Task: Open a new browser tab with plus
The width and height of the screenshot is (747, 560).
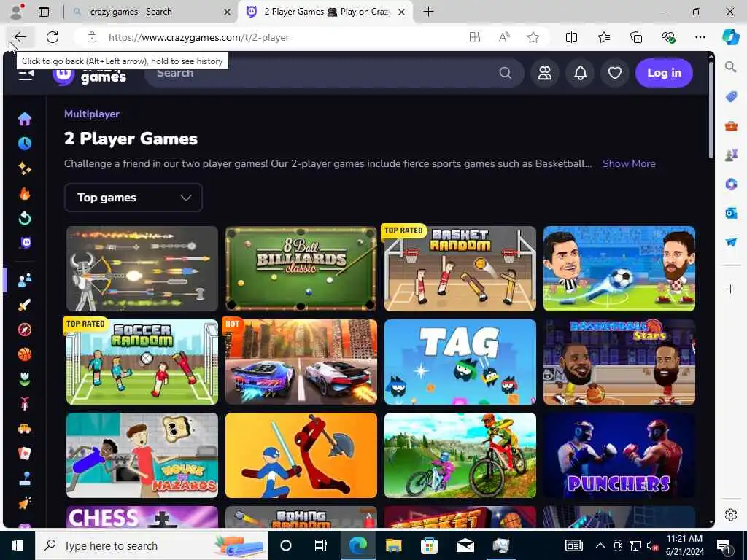Action: point(429,12)
